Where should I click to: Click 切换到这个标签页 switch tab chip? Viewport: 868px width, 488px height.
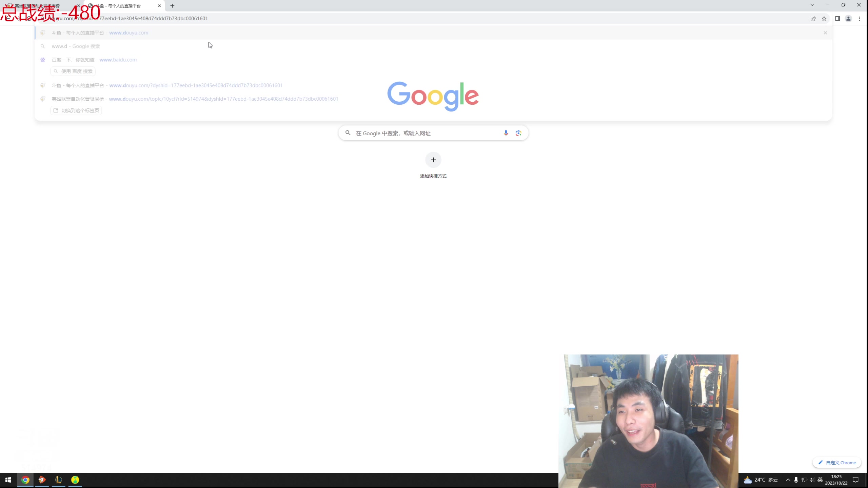(76, 110)
